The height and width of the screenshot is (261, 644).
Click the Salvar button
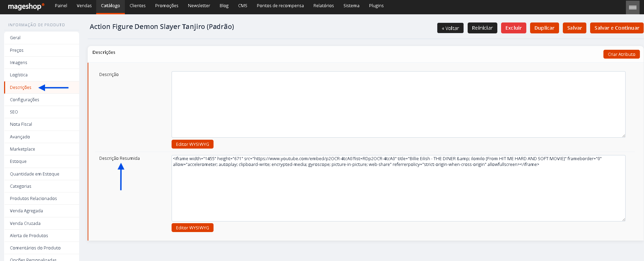pos(574,28)
